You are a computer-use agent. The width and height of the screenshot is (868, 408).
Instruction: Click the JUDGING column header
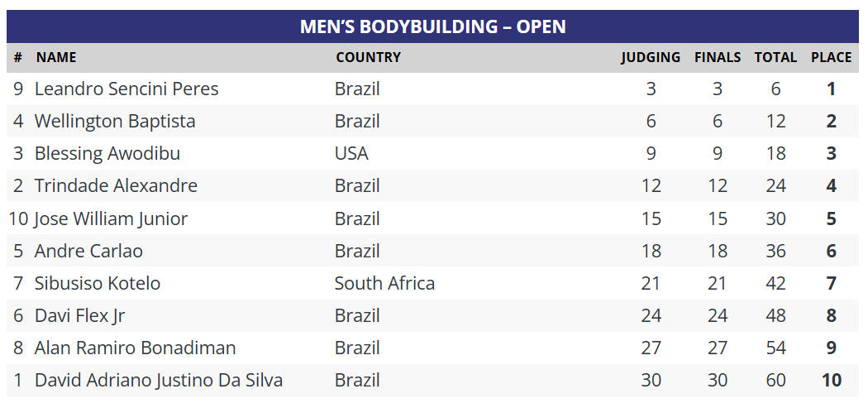click(x=651, y=58)
